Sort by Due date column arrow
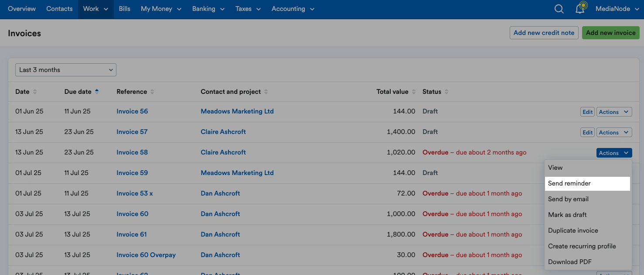Image resolution: width=644 pixels, height=275 pixels. tap(97, 92)
